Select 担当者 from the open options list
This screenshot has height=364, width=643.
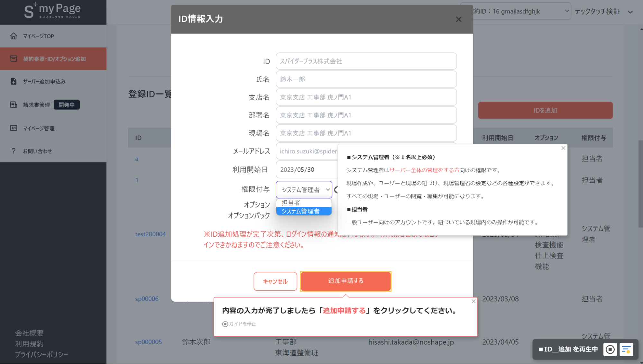(290, 203)
